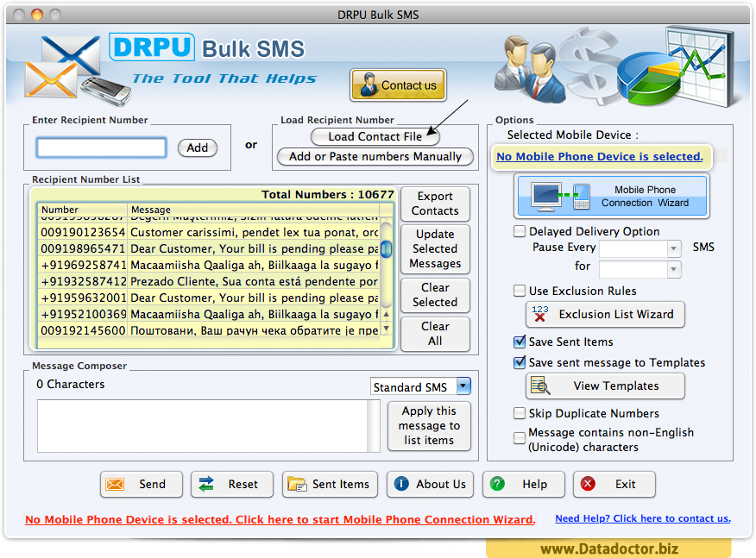Open the 'for' duration dropdown
This screenshot has width=756, height=558.
(673, 269)
